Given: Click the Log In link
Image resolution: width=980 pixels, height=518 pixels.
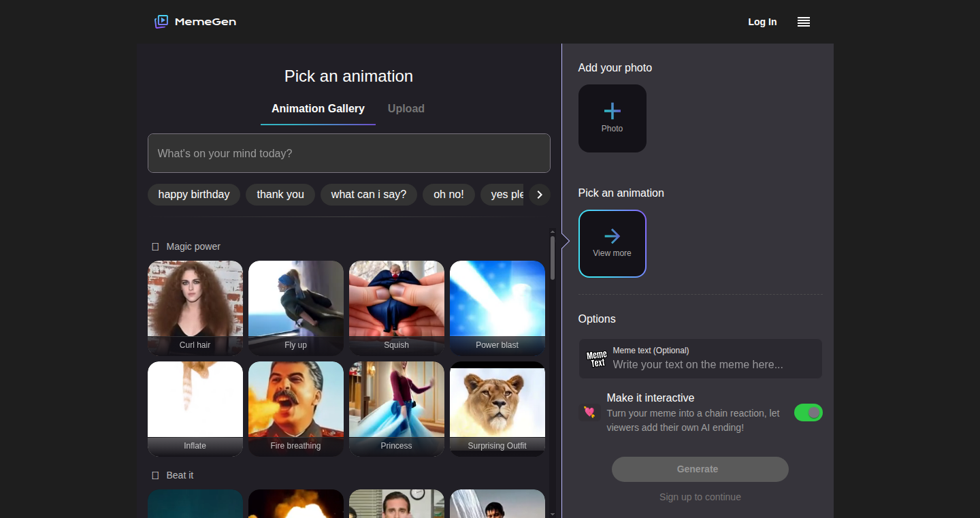Looking at the screenshot, I should (x=762, y=22).
